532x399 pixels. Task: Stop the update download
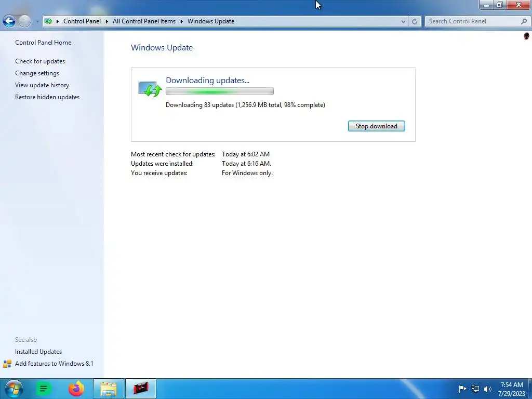click(376, 126)
